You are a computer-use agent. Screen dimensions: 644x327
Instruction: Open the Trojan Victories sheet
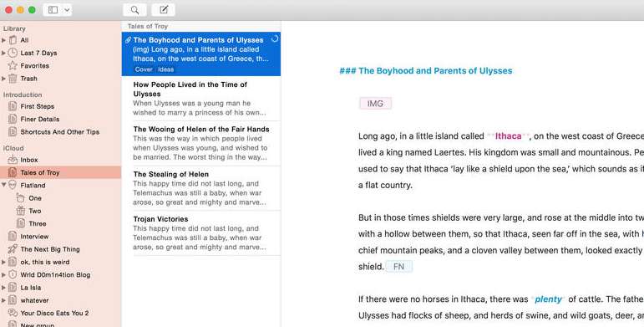[x=201, y=232]
